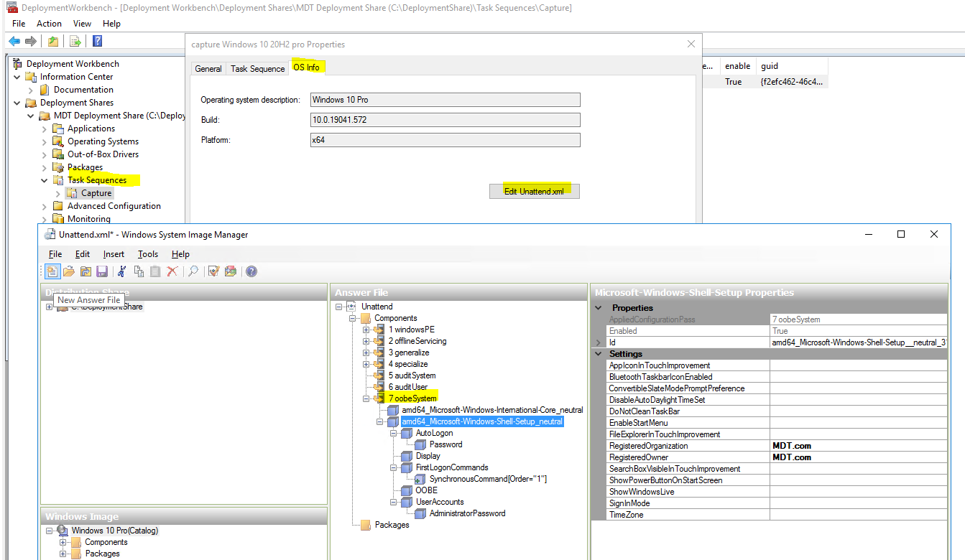Switch to the Task Sequence tab
965x560 pixels.
click(257, 69)
